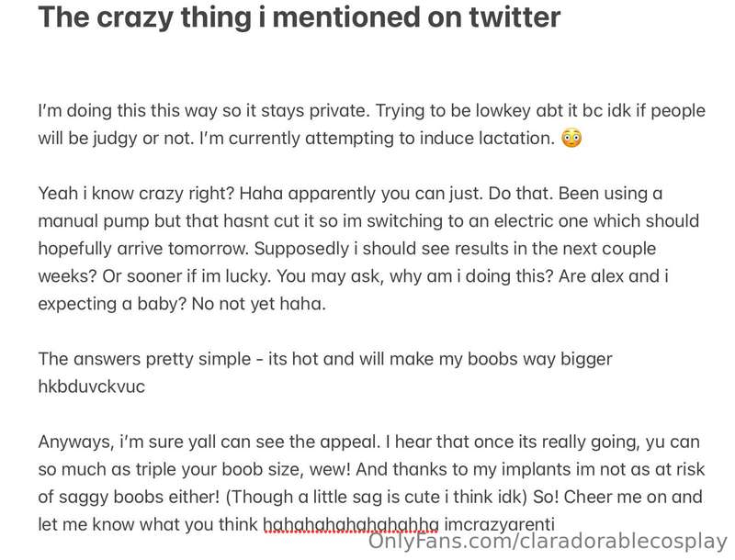Click the OnlyFans.com watermark text

pos(548,542)
